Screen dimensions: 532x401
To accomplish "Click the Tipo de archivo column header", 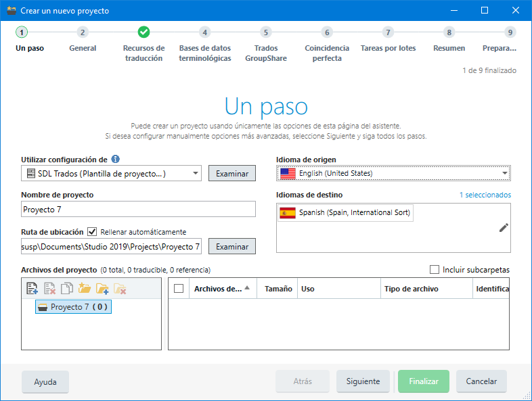I will (426, 289).
